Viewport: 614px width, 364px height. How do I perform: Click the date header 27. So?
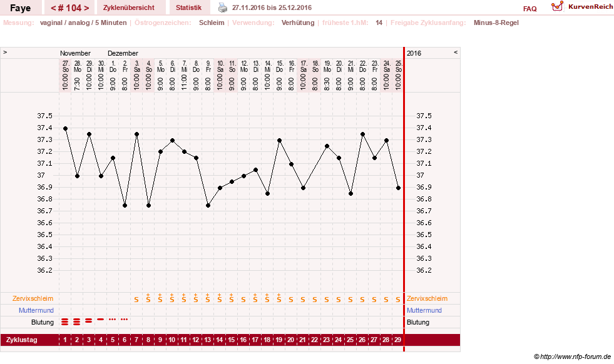pos(65,66)
